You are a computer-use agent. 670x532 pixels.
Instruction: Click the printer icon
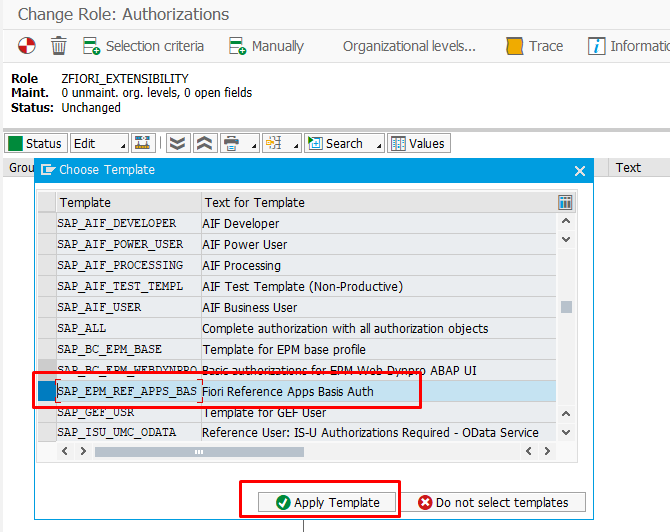(232, 143)
